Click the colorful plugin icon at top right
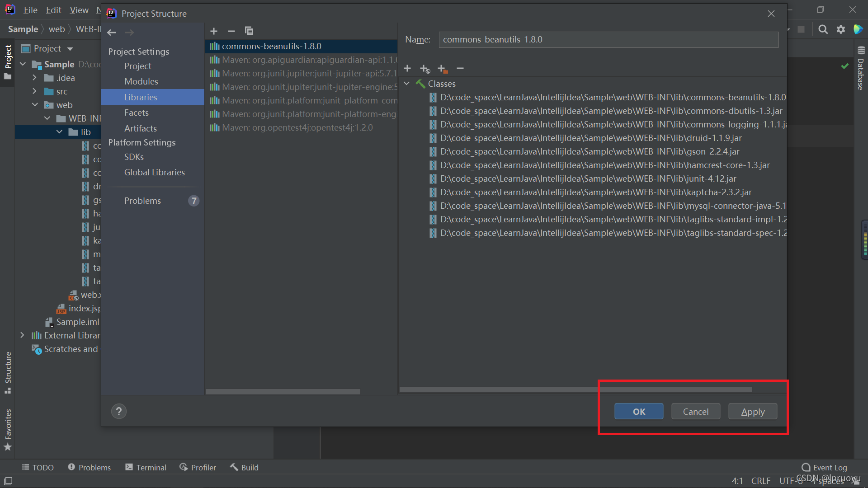Viewport: 868px width, 488px height. [x=858, y=29]
